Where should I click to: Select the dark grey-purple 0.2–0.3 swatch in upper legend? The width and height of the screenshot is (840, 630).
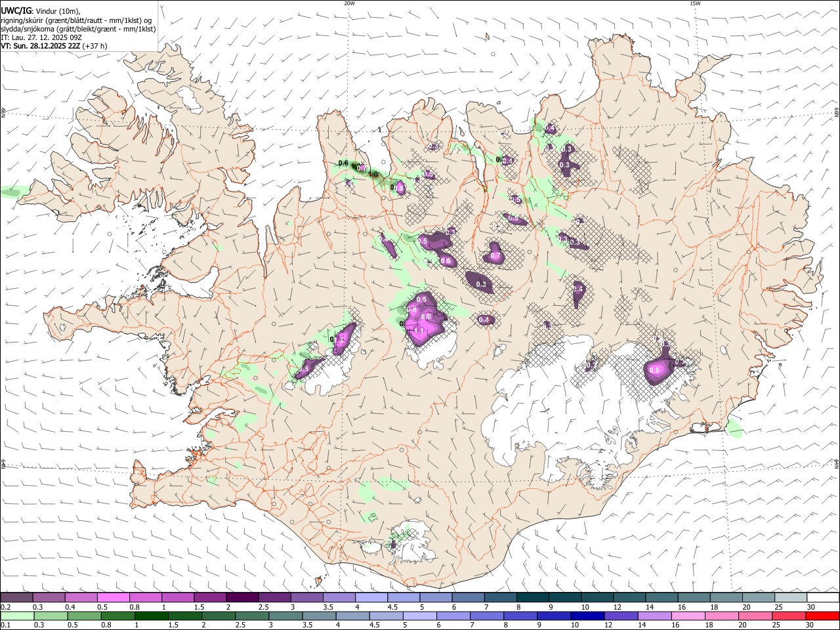pyautogui.click(x=16, y=597)
